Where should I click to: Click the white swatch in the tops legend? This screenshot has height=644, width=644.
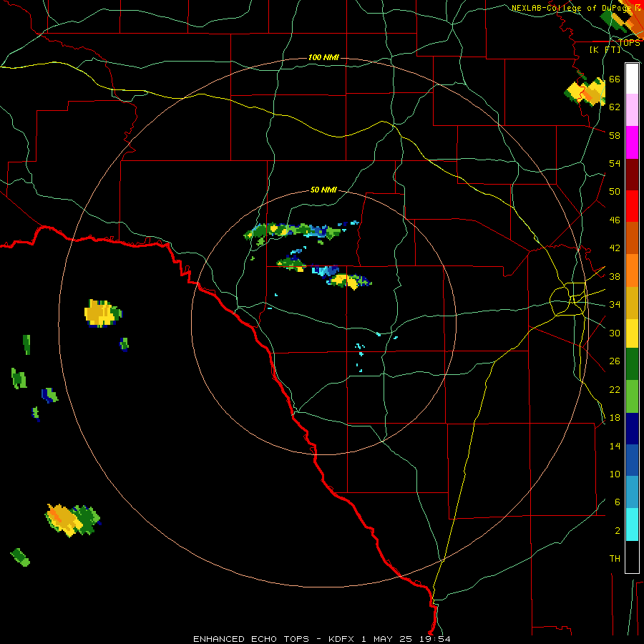pos(632,79)
